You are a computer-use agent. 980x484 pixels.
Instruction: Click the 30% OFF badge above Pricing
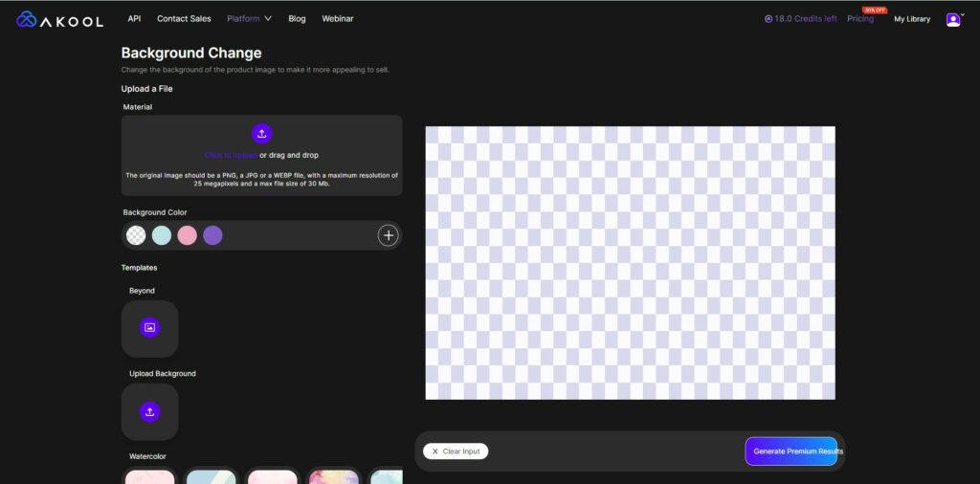pyautogui.click(x=875, y=10)
